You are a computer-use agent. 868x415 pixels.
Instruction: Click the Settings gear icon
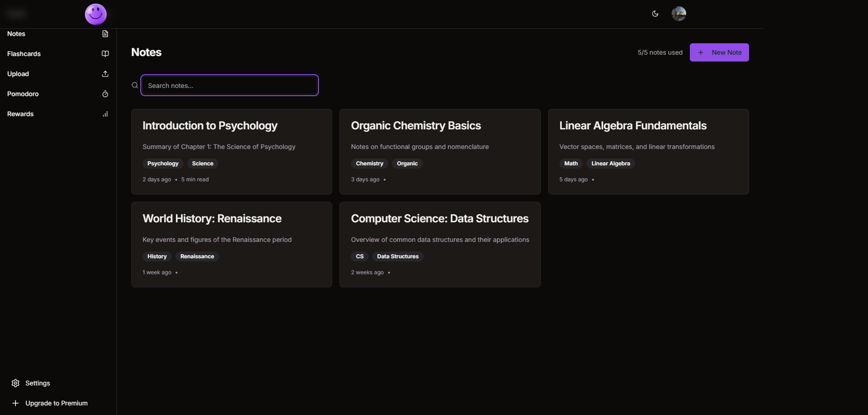pos(15,383)
